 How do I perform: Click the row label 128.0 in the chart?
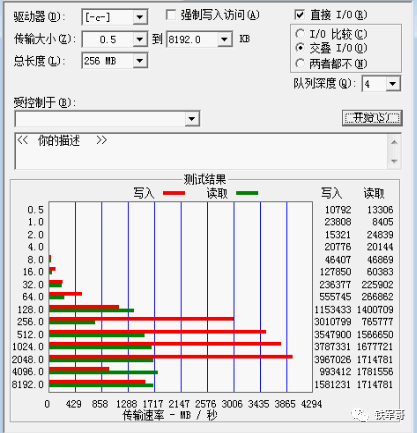(31, 310)
